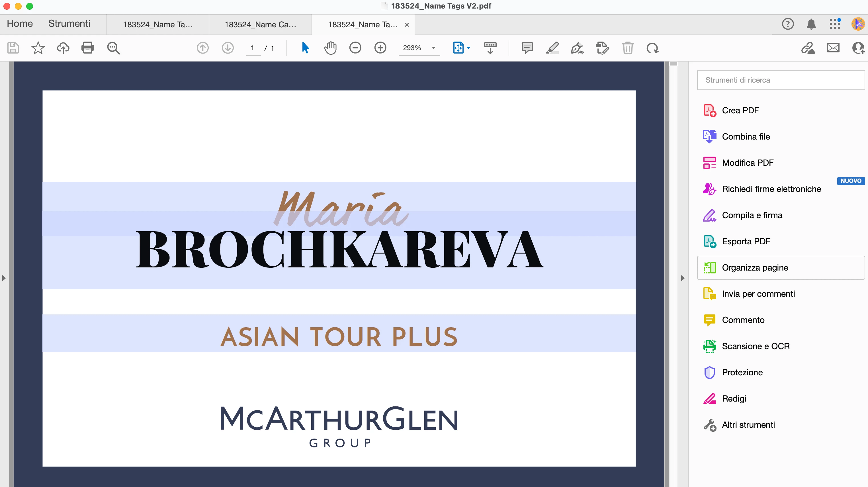Click the zoom out minus icon

coord(355,48)
